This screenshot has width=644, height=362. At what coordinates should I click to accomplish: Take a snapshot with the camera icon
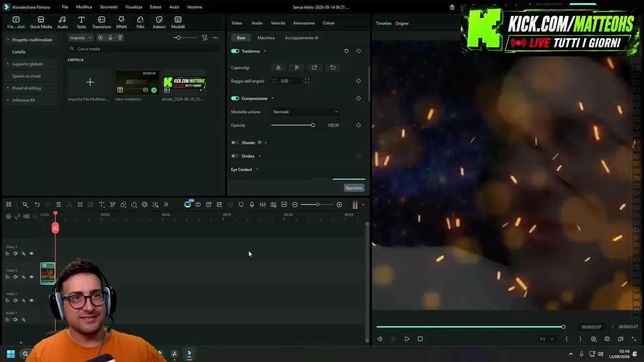pyautogui.click(x=607, y=339)
